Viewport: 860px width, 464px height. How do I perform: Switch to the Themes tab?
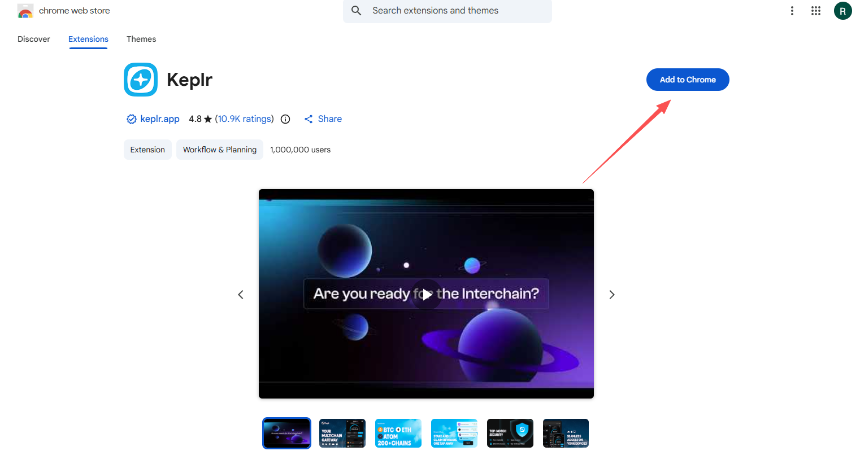point(141,39)
